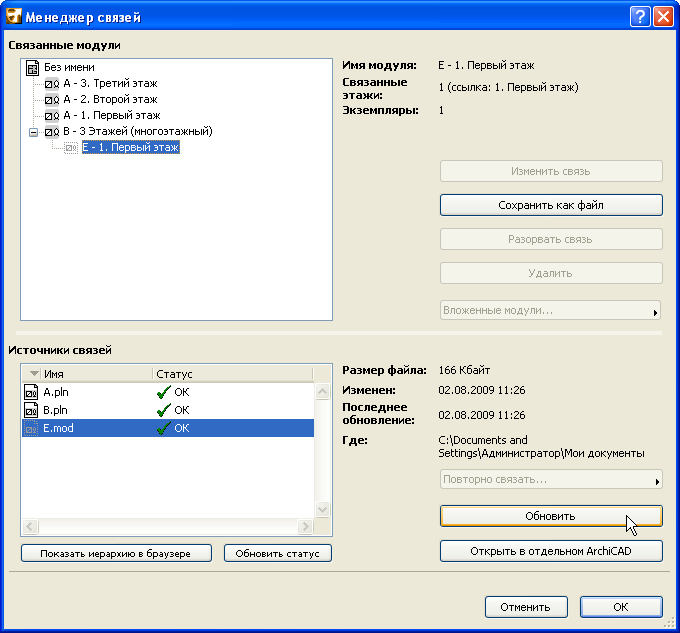Click module icon of А - 1. Первый этаж

[52, 115]
